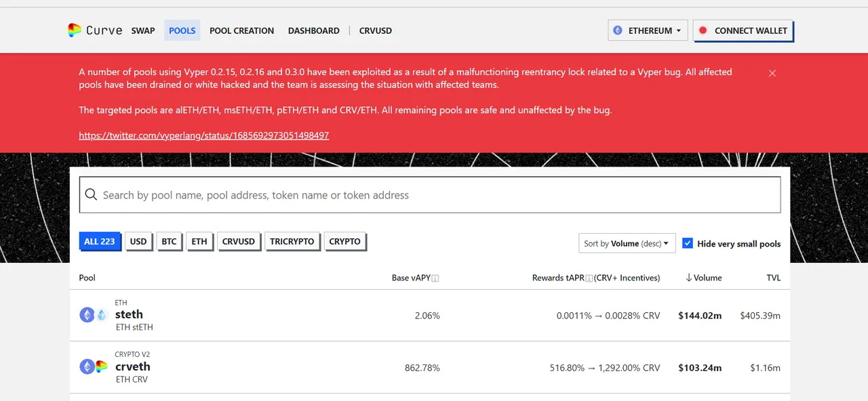This screenshot has width=868, height=401.
Task: Open the Sort by Volume dropdown
Action: click(627, 243)
